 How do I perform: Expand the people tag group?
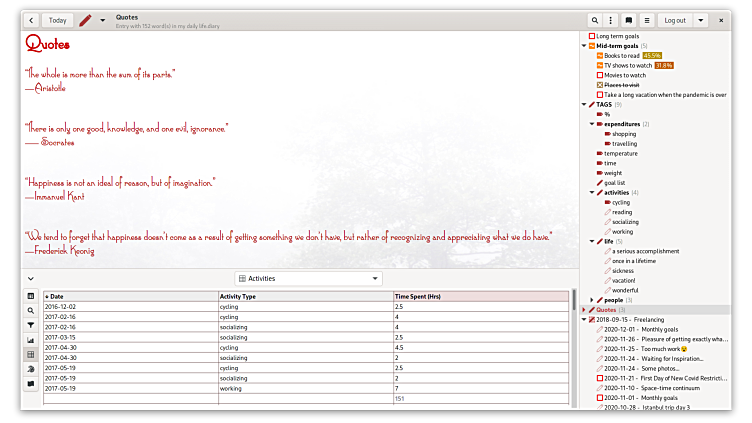592,299
